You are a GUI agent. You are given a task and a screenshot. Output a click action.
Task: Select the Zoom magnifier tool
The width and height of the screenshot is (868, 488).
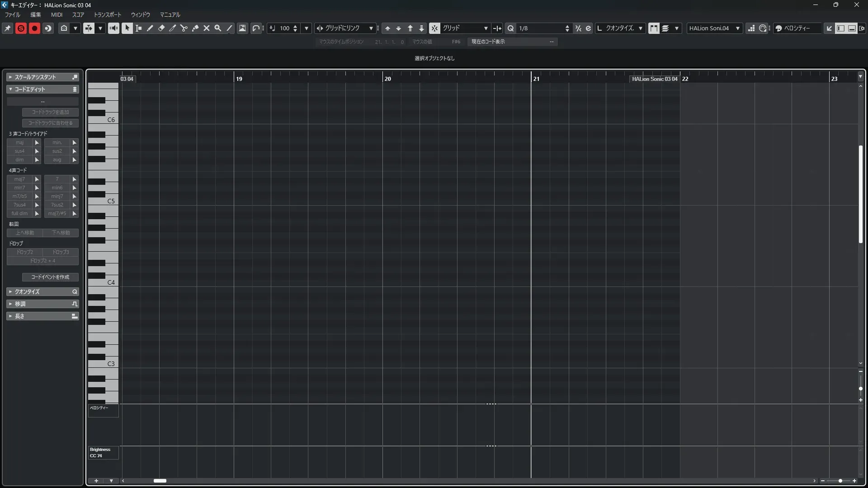coord(218,28)
